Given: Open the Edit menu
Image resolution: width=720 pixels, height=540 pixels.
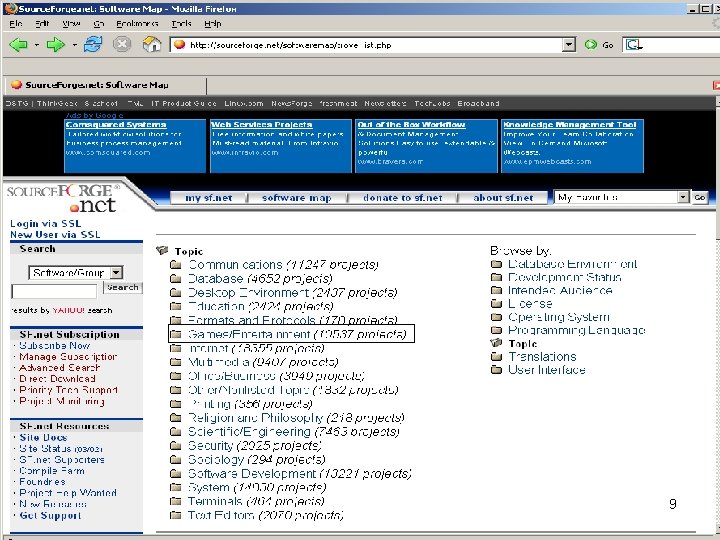Looking at the screenshot, I should [x=42, y=23].
